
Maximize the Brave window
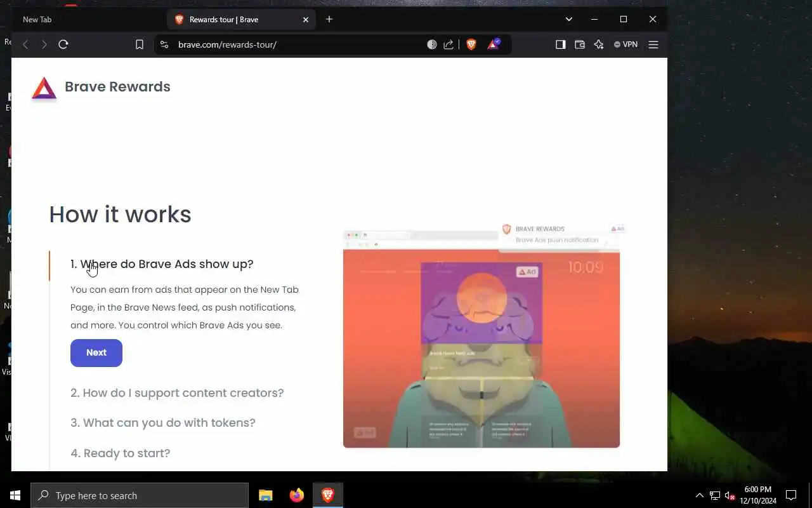pos(624,20)
